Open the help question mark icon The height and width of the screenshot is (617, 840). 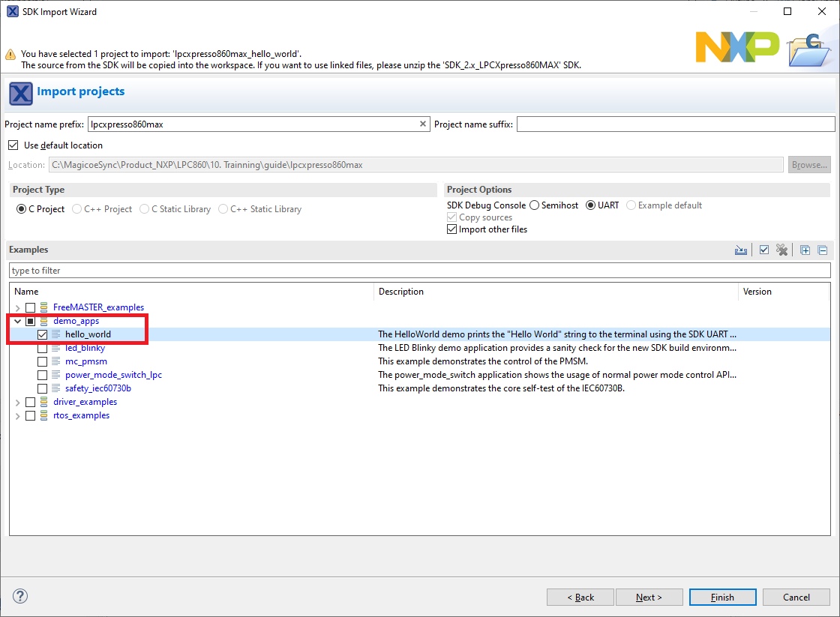click(20, 597)
